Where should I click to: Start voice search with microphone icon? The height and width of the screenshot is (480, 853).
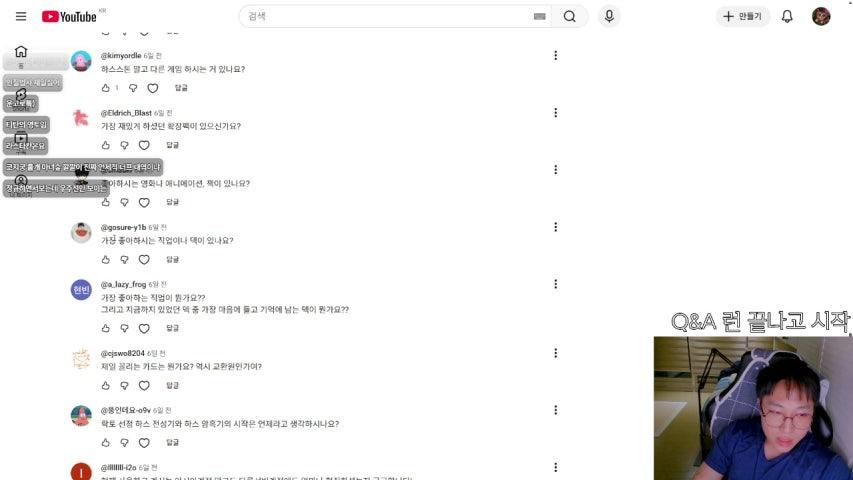click(609, 16)
